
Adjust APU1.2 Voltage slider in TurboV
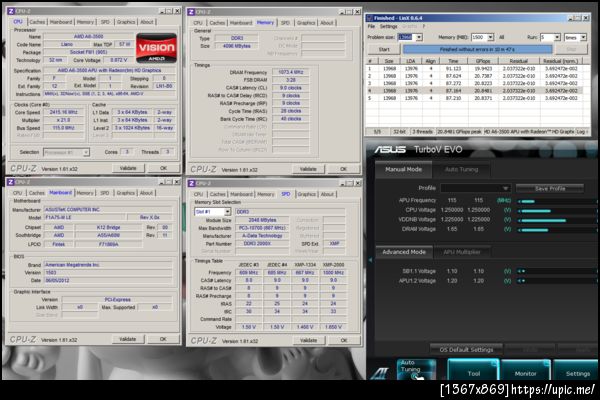pos(556,281)
